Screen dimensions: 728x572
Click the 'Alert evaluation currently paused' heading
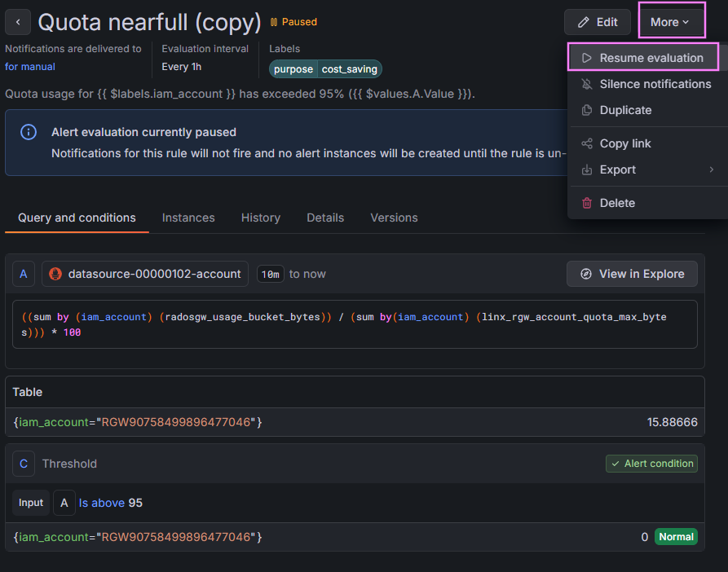(x=143, y=132)
